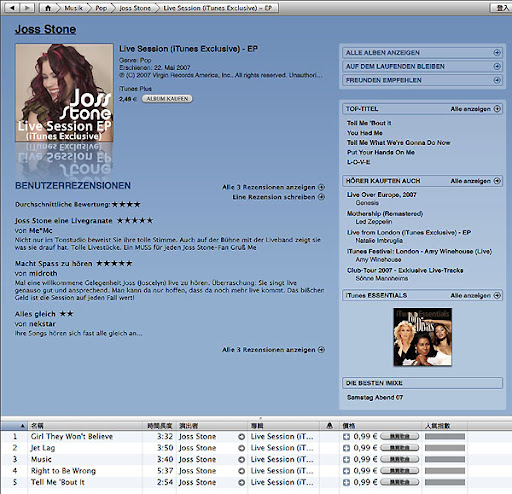
Task: Click the popularity bar for Tell Me 'Bout It
Action: pyautogui.click(x=445, y=482)
